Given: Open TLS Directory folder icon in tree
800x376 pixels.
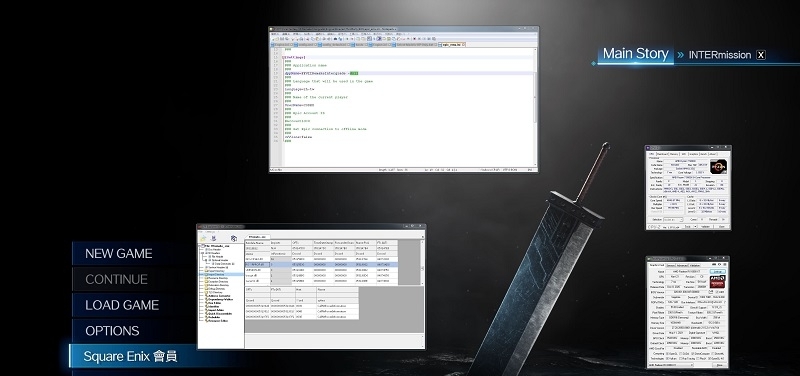Looking at the screenshot, I should [207, 292].
